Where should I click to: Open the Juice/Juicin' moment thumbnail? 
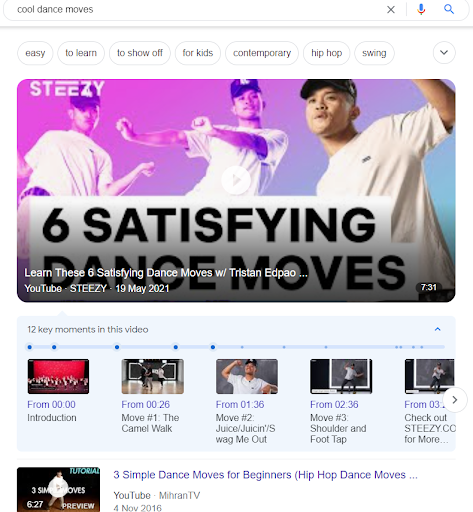click(247, 376)
